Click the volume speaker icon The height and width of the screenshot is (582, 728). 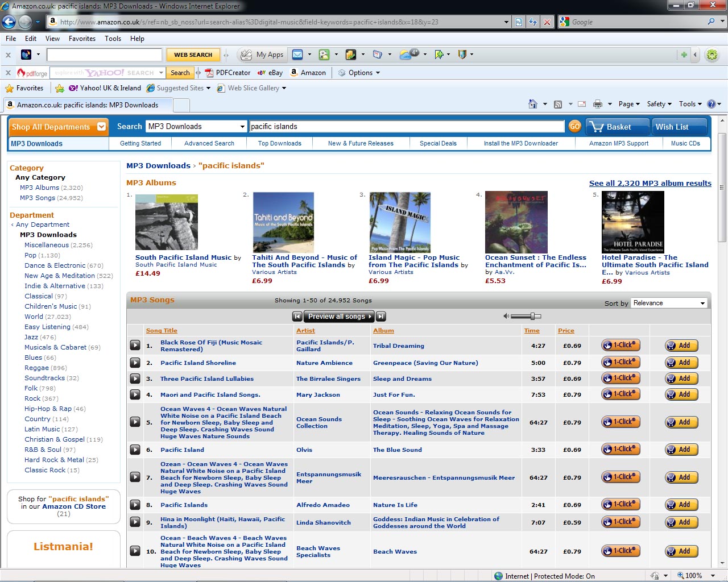tap(506, 316)
